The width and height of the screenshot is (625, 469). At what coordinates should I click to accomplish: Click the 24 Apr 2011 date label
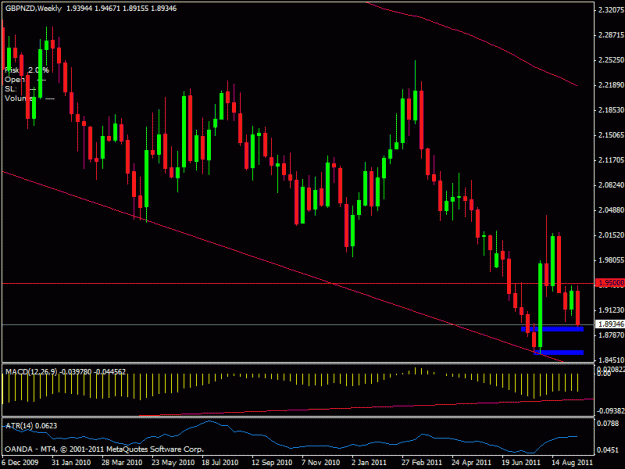471,463
